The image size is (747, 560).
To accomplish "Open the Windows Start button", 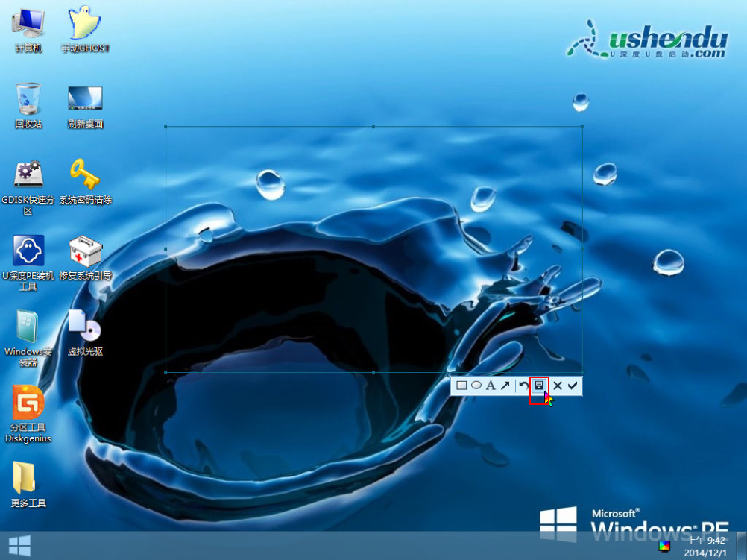I will (19, 546).
